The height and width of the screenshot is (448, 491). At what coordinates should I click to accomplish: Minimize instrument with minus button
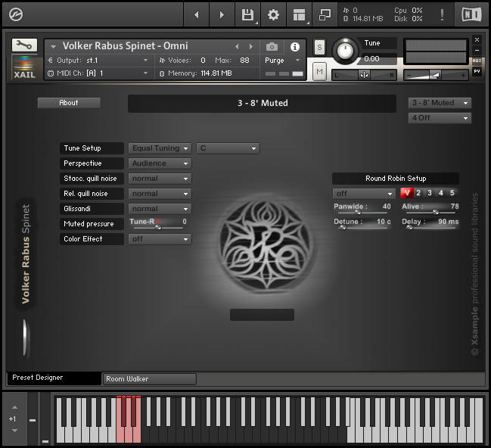[477, 50]
